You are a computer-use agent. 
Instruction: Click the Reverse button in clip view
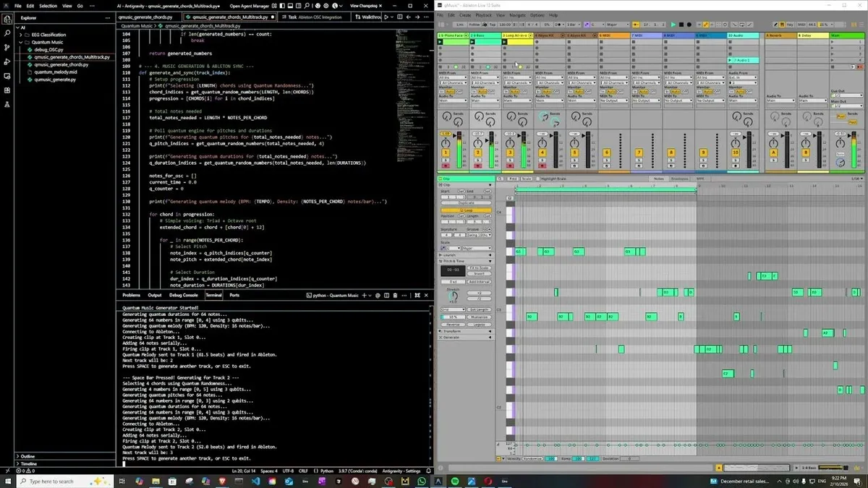454,325
